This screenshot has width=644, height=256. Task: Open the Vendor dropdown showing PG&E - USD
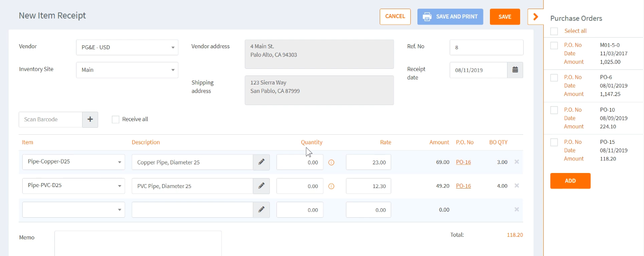(127, 47)
